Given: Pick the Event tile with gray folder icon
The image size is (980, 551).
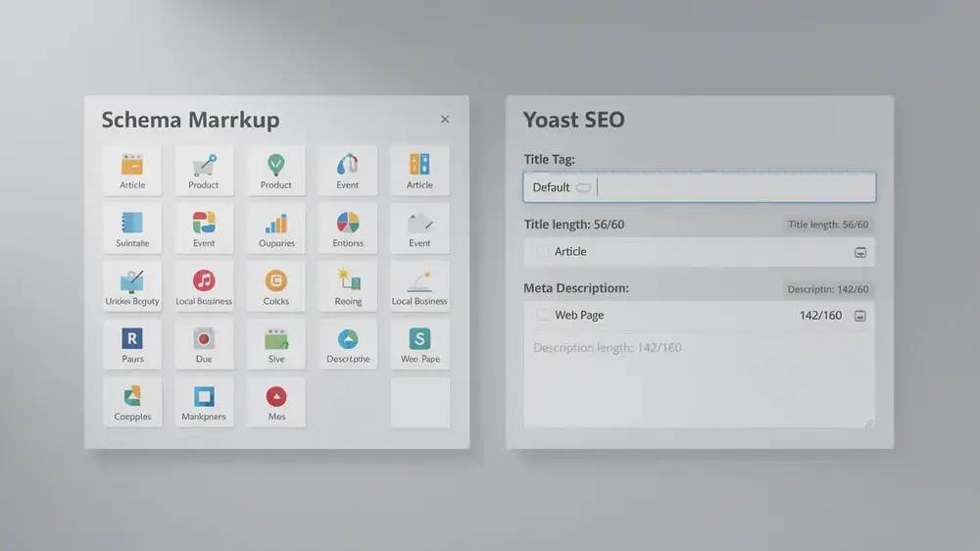Looking at the screenshot, I should (x=419, y=228).
